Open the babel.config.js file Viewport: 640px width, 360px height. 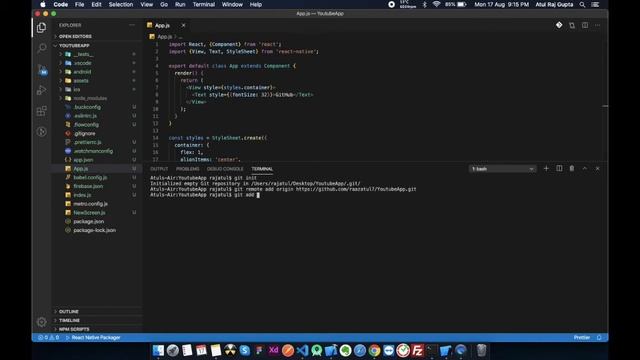click(x=90, y=178)
